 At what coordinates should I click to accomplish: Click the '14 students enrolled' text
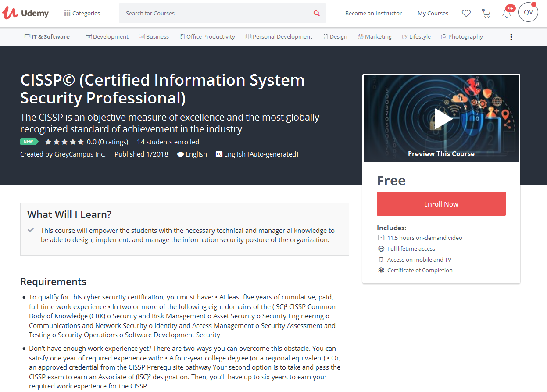coord(168,142)
